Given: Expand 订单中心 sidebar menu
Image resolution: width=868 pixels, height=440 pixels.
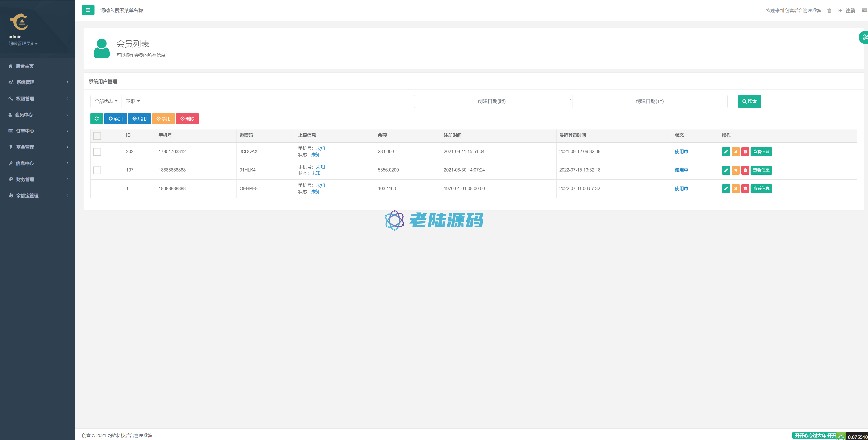Looking at the screenshot, I should coord(37,131).
